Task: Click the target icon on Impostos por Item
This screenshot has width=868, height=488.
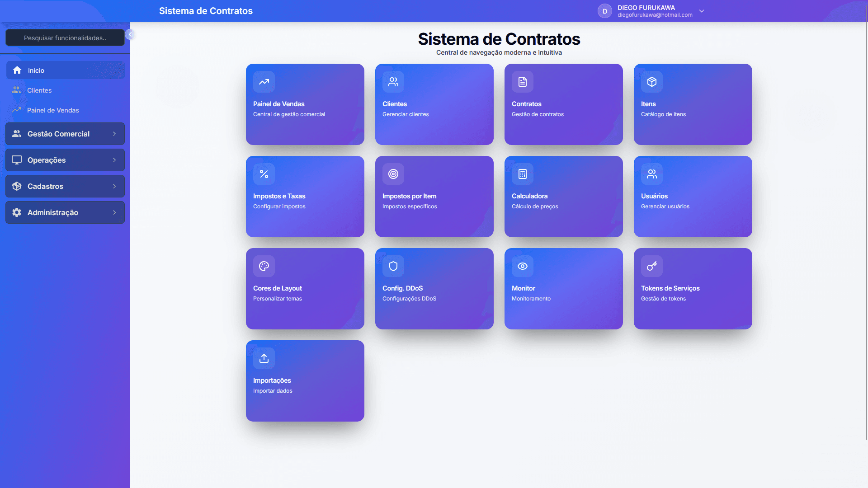Action: coord(393,174)
